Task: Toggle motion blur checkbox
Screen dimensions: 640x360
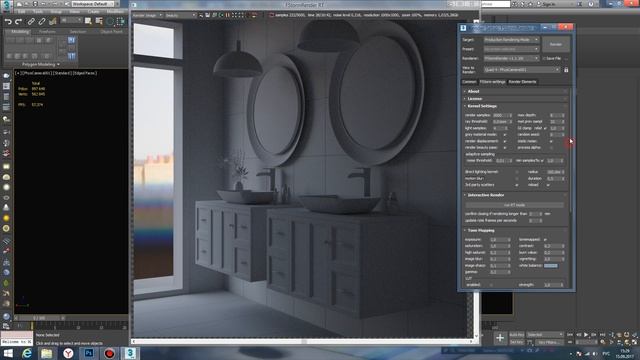Action: pos(517,178)
